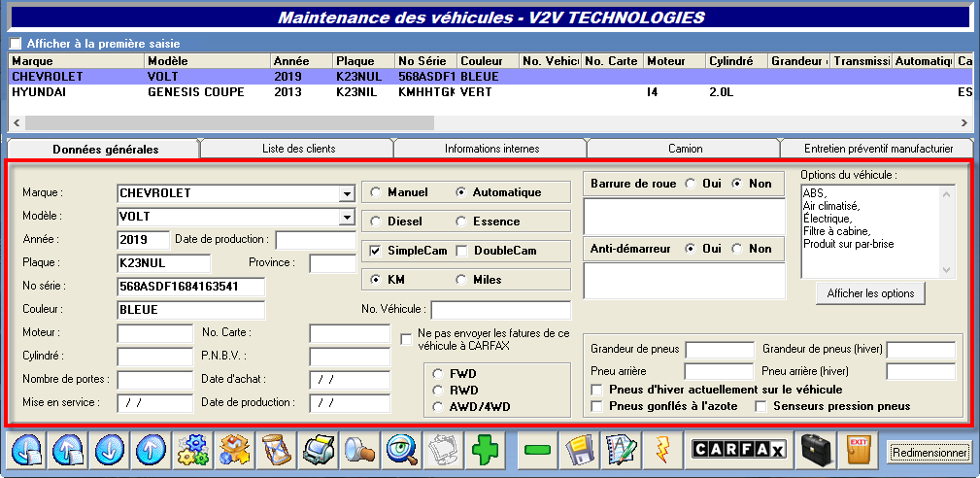Remove vehicle with the green minus icon

coord(537,449)
